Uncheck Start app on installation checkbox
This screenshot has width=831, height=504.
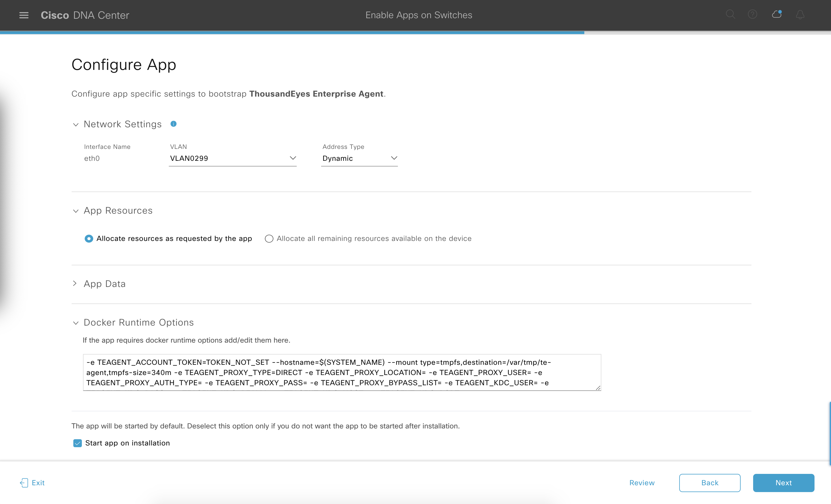pos(78,443)
